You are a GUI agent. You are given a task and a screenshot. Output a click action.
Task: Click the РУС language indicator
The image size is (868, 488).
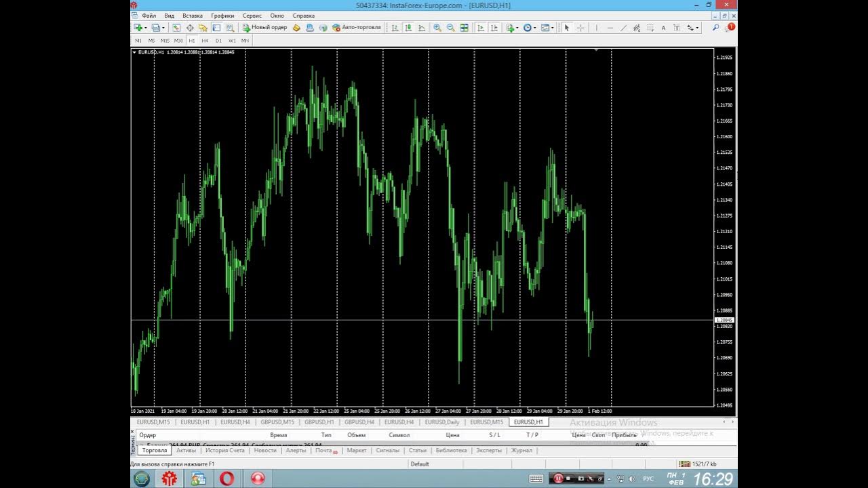coord(648,479)
